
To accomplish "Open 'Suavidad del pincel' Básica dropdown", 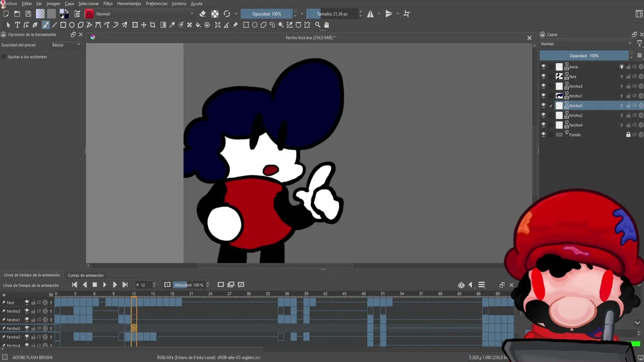I will [66, 45].
